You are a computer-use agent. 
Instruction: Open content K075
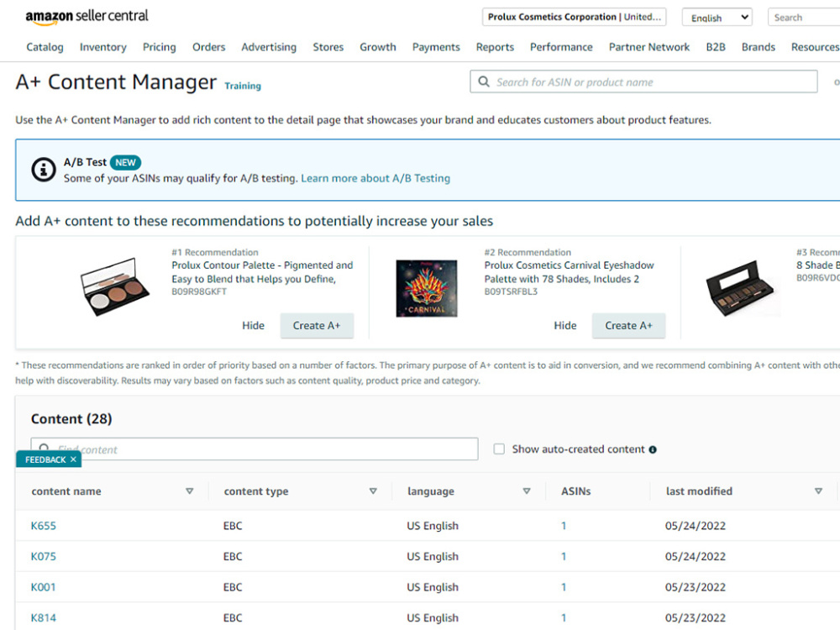click(44, 556)
